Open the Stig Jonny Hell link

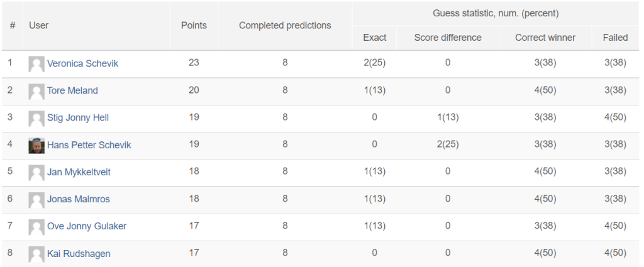tap(77, 117)
